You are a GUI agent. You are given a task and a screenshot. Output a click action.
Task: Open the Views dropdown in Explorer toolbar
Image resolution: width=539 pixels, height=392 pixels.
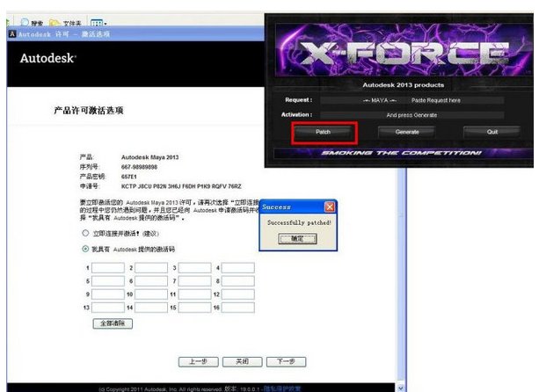click(98, 24)
